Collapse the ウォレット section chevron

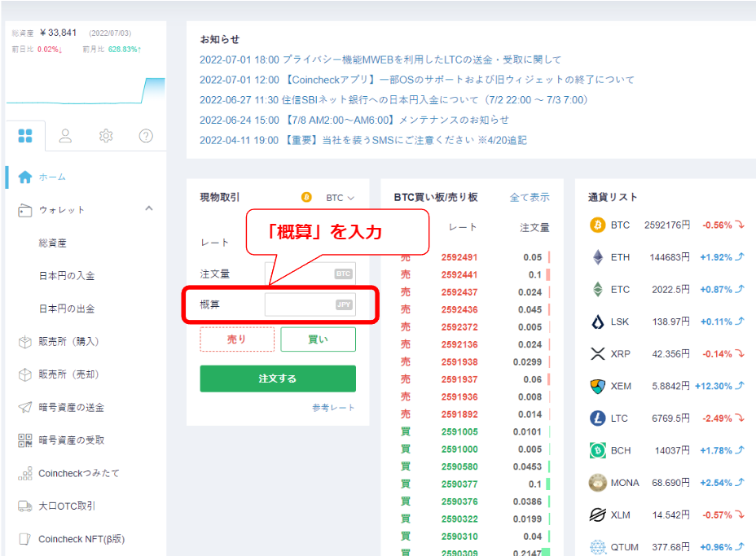click(x=149, y=208)
